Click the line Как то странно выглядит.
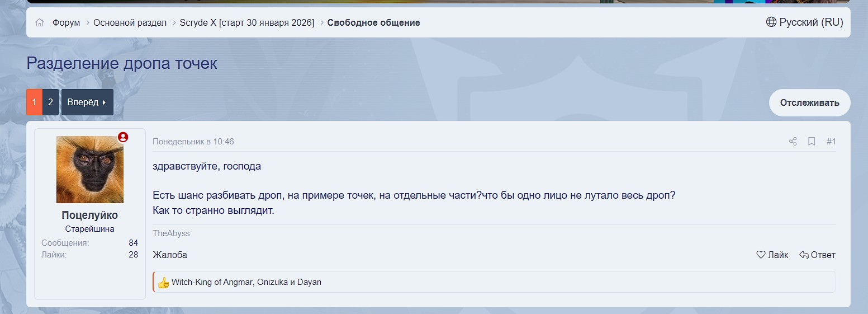Image resolution: width=868 pixels, height=314 pixels. [x=214, y=211]
